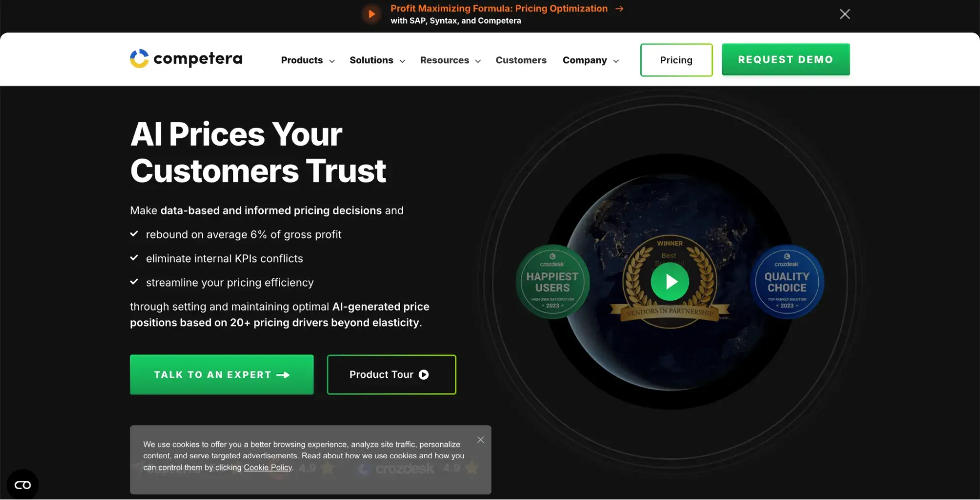This screenshot has height=500, width=980.
Task: Open the accessibility widget in corner
Action: pyautogui.click(x=23, y=485)
